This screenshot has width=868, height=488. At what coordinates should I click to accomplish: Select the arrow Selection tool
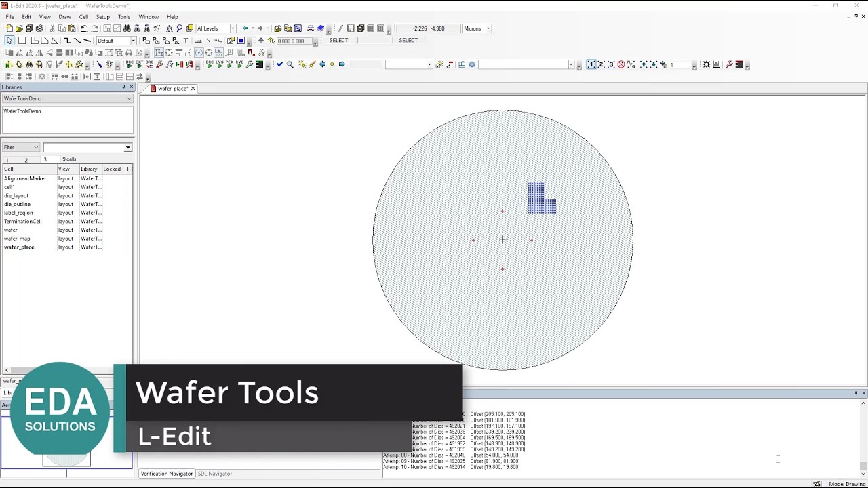click(x=9, y=41)
